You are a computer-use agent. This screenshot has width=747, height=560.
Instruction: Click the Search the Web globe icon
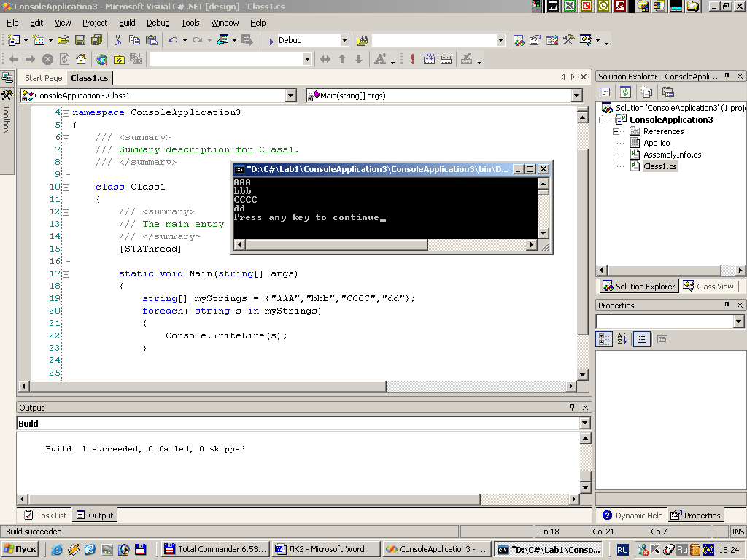click(101, 59)
